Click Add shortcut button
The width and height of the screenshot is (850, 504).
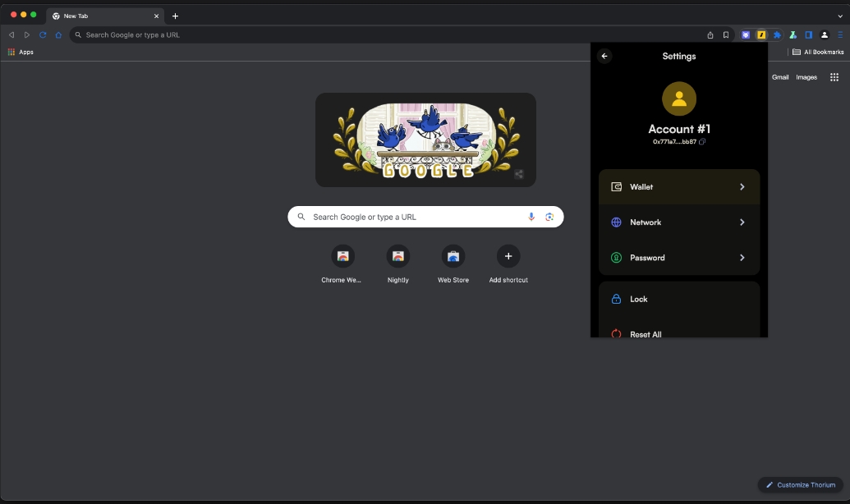tap(508, 264)
